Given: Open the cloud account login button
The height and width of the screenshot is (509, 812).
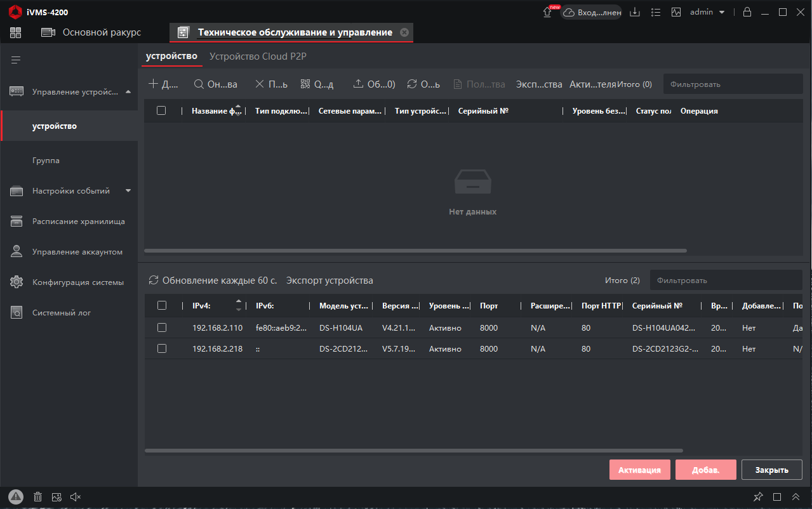Looking at the screenshot, I should click(590, 12).
